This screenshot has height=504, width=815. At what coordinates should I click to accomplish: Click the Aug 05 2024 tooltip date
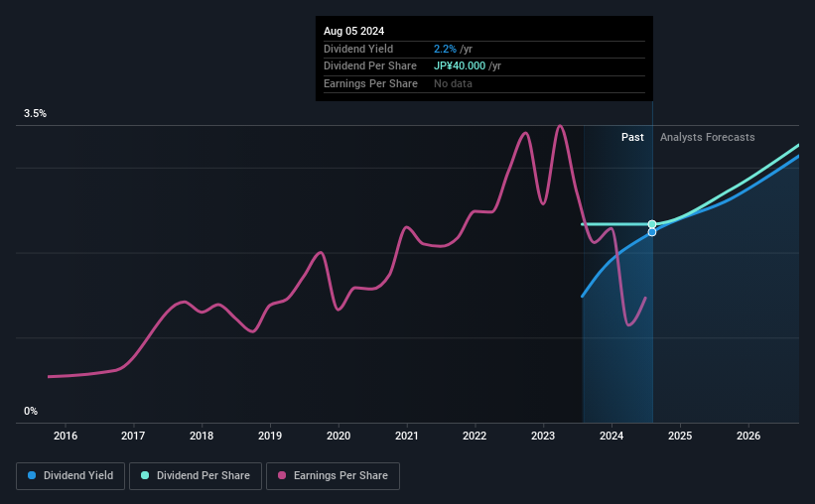point(354,31)
